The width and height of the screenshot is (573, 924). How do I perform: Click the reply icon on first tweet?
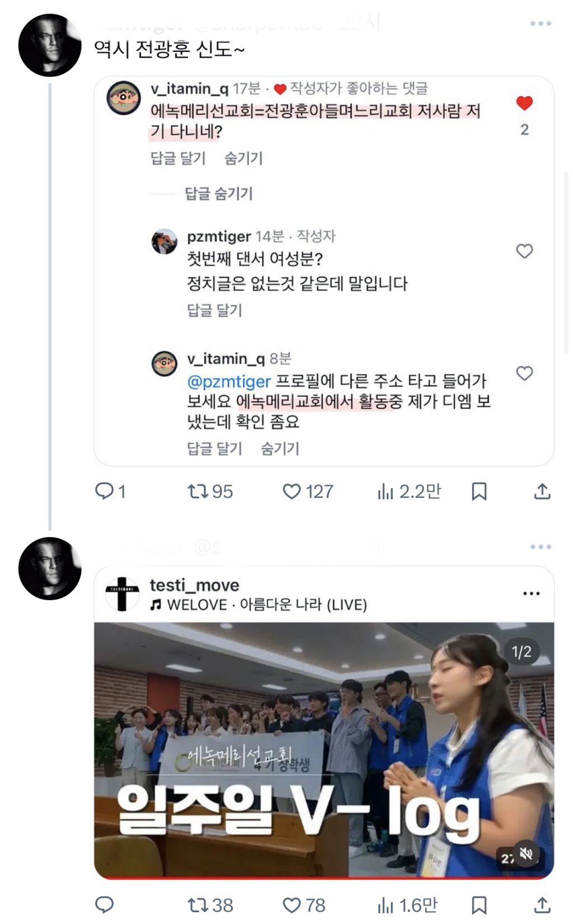[105, 492]
